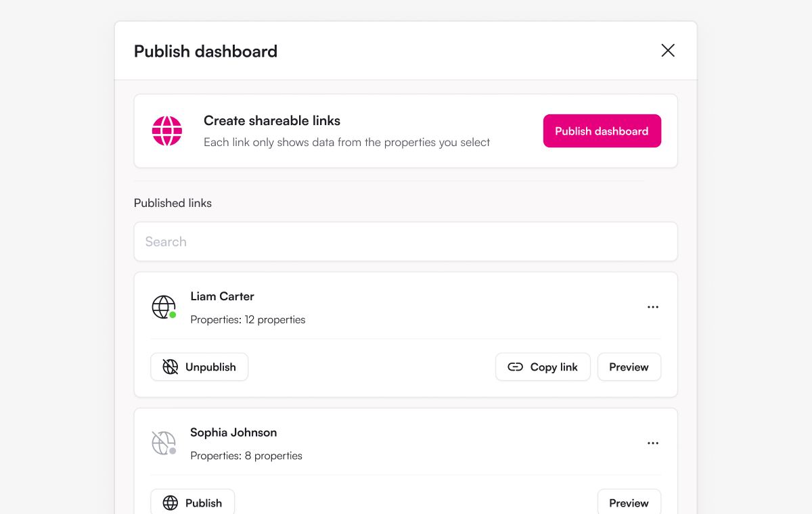812x514 pixels.
Task: Click the 8 properties text
Action: click(273, 456)
